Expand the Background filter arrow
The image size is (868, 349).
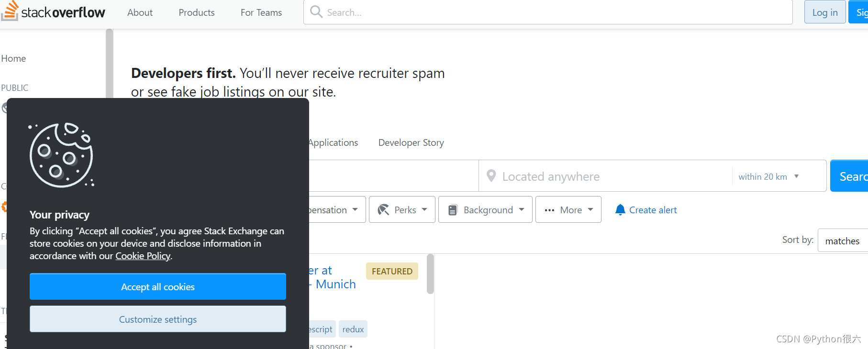click(522, 209)
